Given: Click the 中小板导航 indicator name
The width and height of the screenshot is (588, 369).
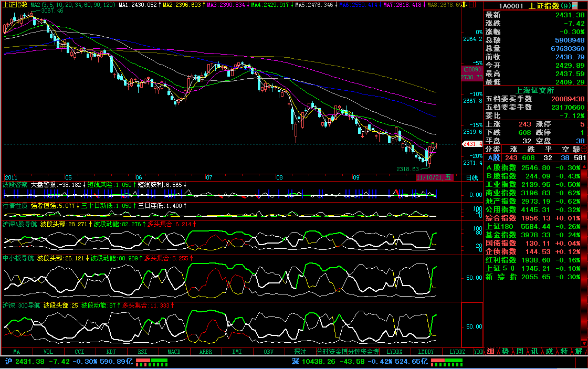Looking at the screenshot, I should point(18,258).
